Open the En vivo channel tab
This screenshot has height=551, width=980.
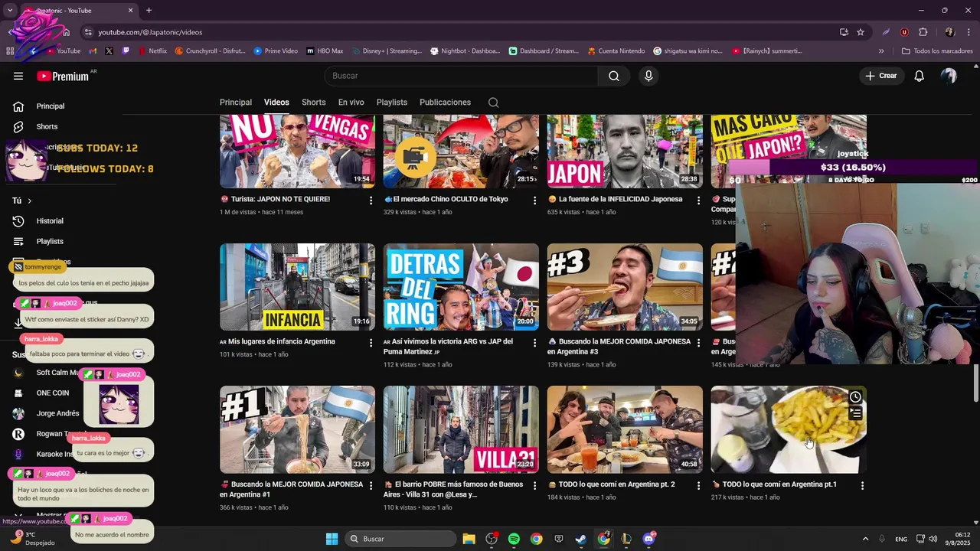click(351, 103)
